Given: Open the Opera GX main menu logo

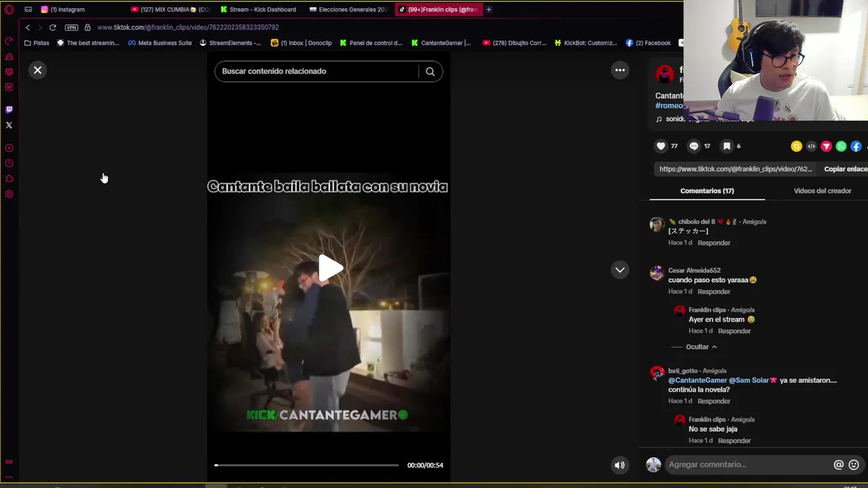Looking at the screenshot, I should (x=9, y=9).
